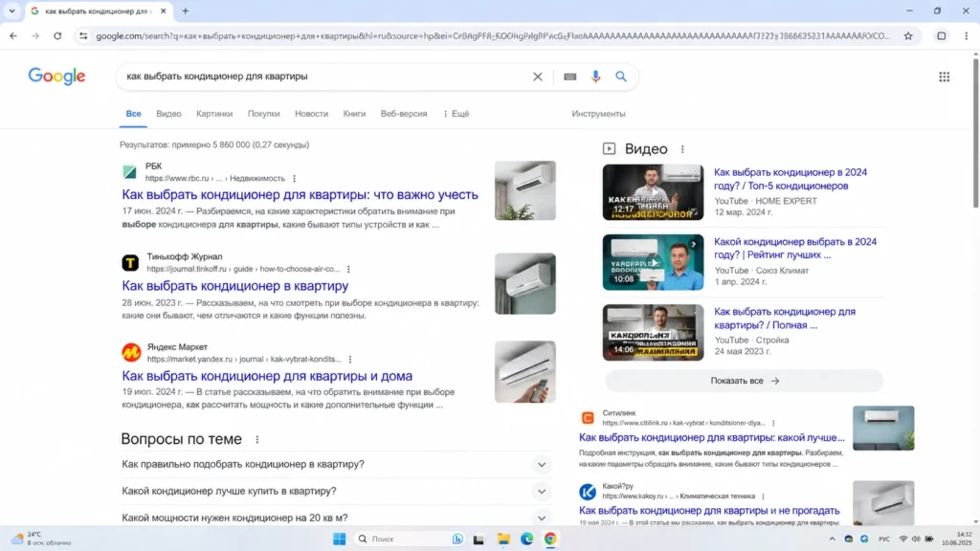Play HOME EXPERT Топ-5 кондиционеров video thumbnail
This screenshot has height=551, width=980.
coord(653,192)
